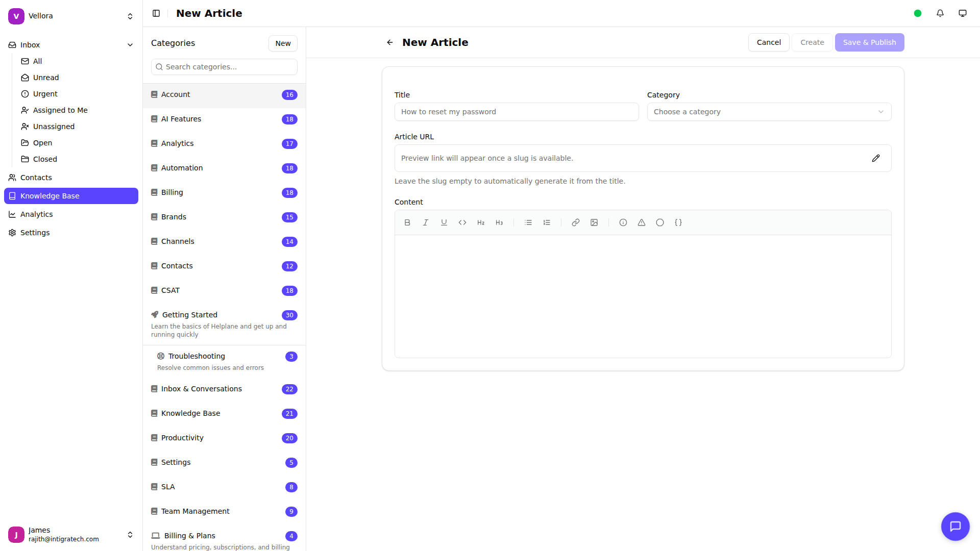The width and height of the screenshot is (980, 551).
Task: Insert an info callout block
Action: pos(623,222)
